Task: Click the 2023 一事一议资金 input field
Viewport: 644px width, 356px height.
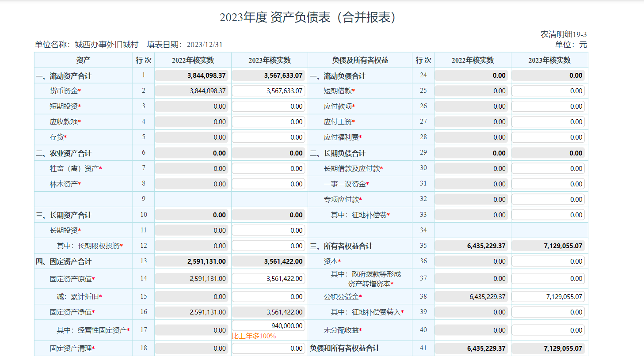Action: (x=548, y=184)
